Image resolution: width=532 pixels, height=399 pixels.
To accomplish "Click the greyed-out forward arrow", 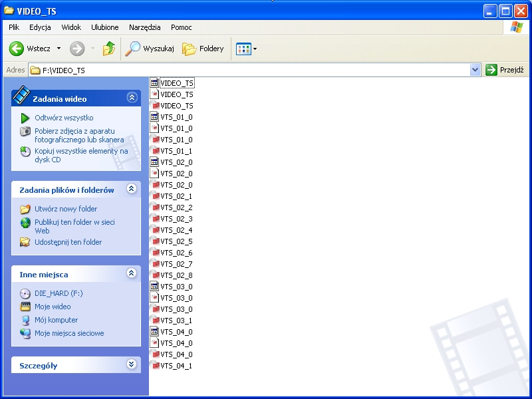I will click(77, 49).
